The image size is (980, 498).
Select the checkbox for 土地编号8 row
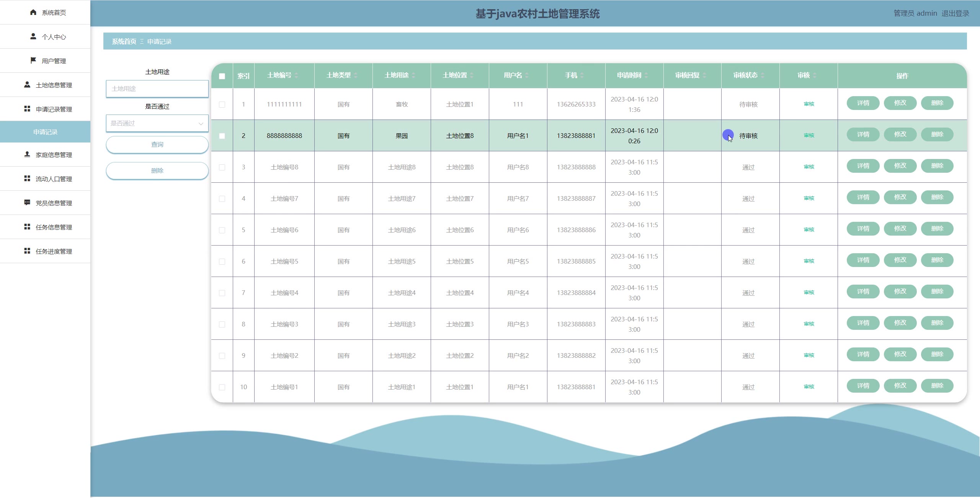pos(222,167)
